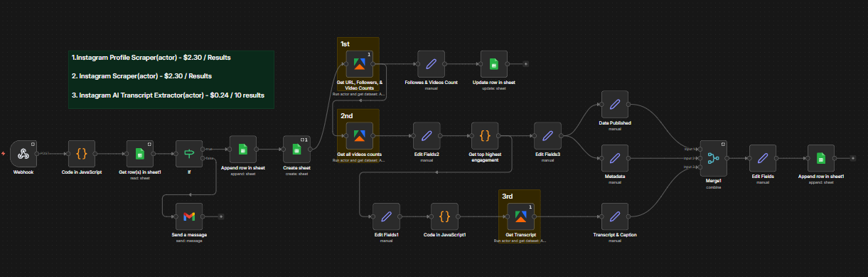This screenshot has width=868, height=277.
Task: Select the Merge1 combine node
Action: coord(714,157)
